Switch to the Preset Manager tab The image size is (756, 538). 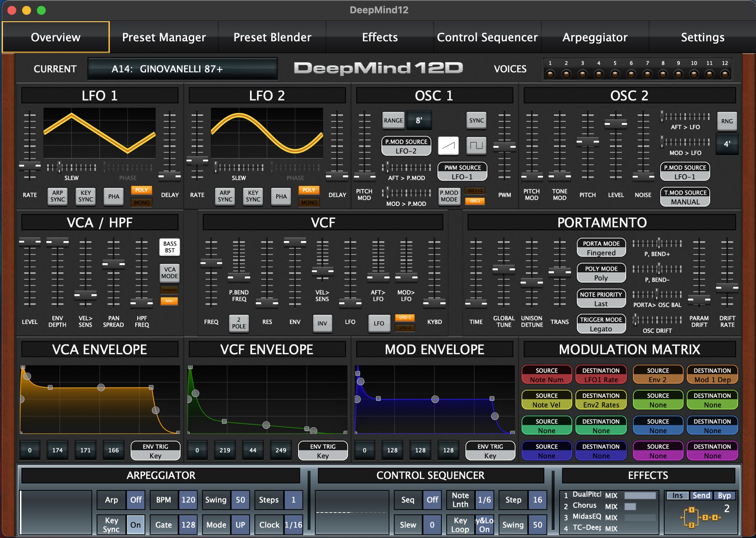click(x=164, y=37)
